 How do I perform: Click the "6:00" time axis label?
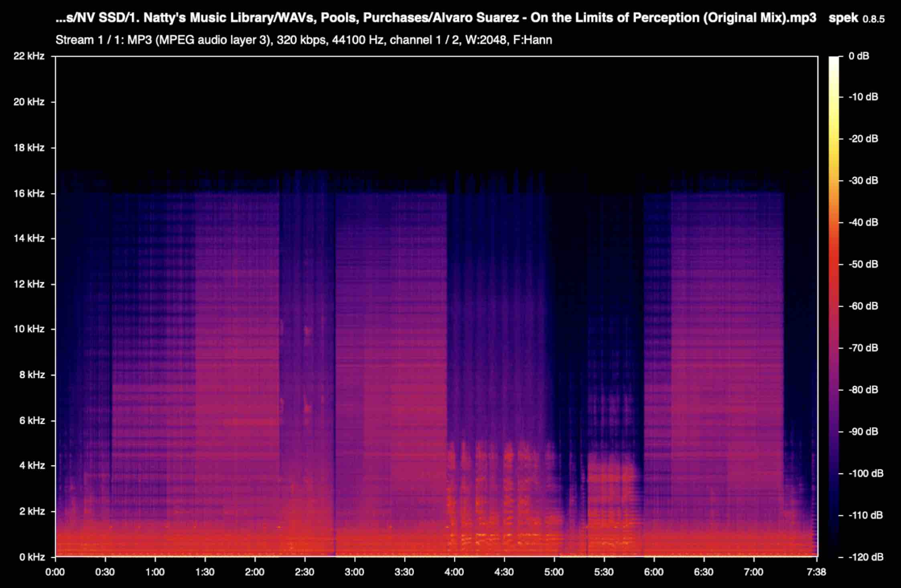pyautogui.click(x=654, y=572)
